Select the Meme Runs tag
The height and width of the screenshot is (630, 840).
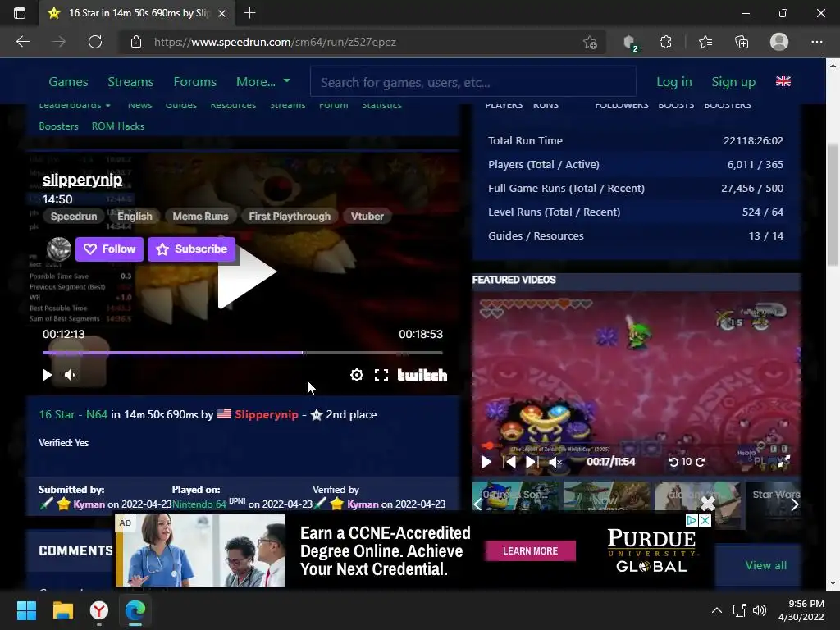click(200, 217)
